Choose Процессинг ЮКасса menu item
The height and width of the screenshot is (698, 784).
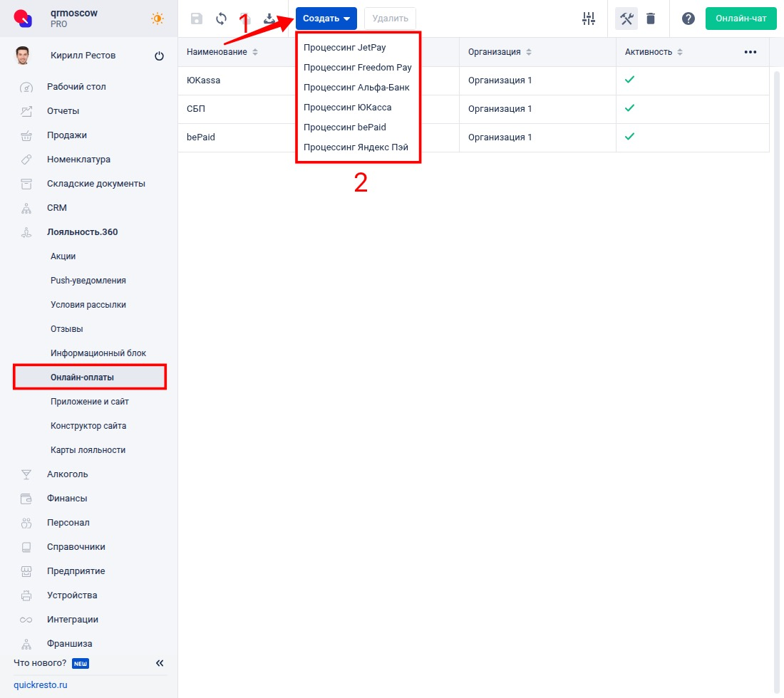348,108
